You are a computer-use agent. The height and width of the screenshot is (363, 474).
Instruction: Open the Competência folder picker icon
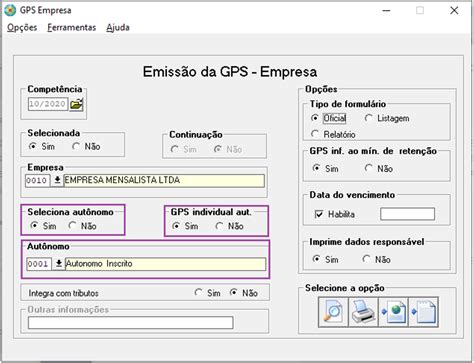(76, 105)
